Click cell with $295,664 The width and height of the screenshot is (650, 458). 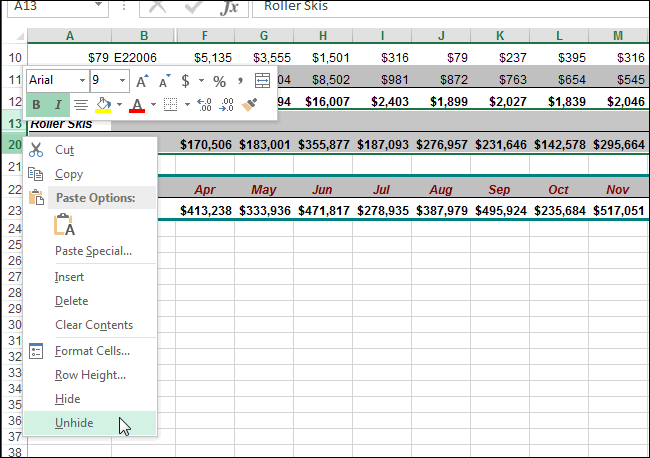(x=618, y=144)
